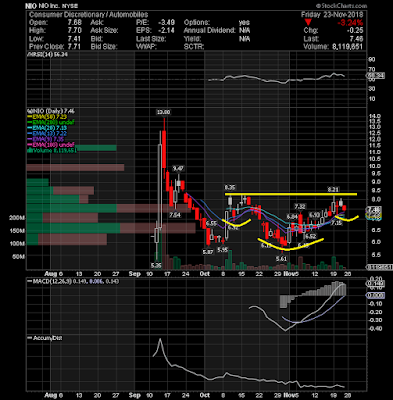393x400 pixels.
Task: Click the cyan EMA legend entry showing 7.15
Action: tap(47, 128)
